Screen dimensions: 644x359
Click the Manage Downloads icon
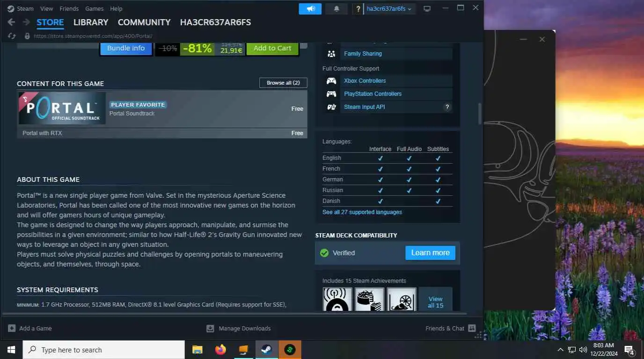click(x=210, y=328)
